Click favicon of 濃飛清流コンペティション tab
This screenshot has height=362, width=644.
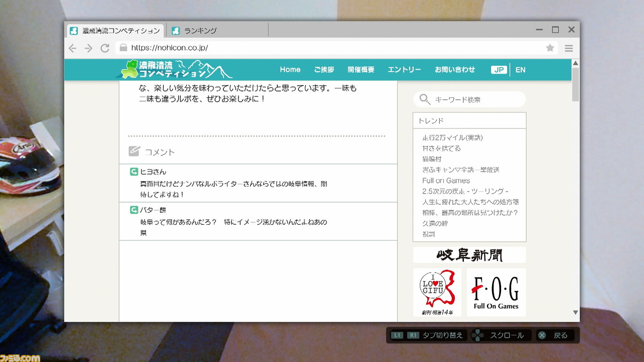tap(73, 31)
